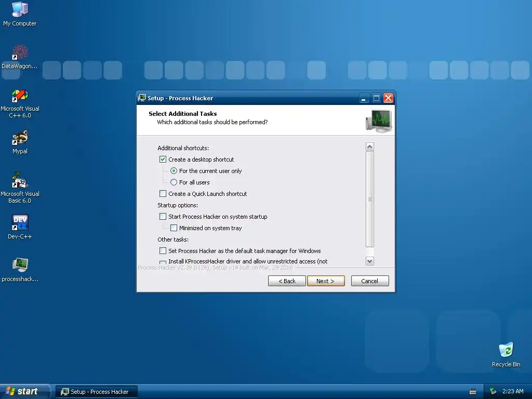Image resolution: width=532 pixels, height=399 pixels.
Task: Cancel the Process Hacker setup
Action: (x=370, y=281)
